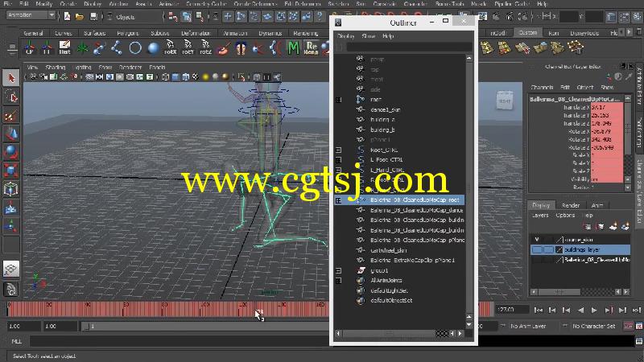Click the Open Scene folder icon
The width and height of the screenshot is (644, 362).
[x=80, y=16]
